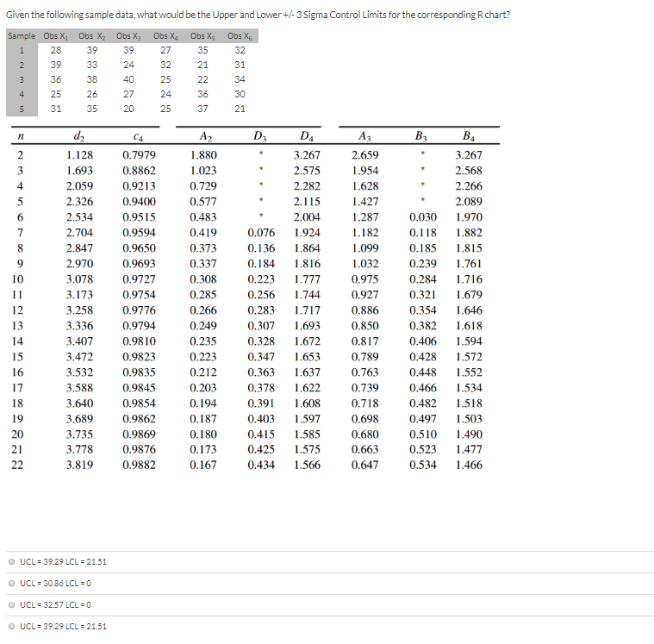Click sample number 3 row label

[x=22, y=79]
